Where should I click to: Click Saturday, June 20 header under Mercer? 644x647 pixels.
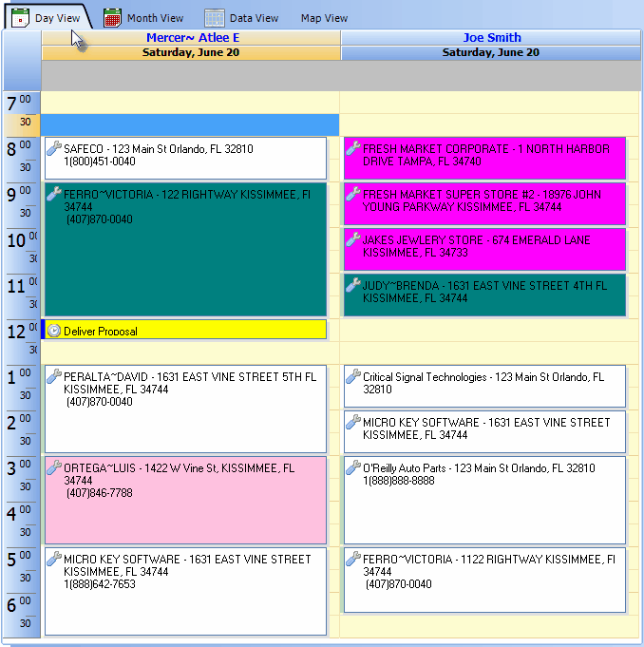coord(191,53)
